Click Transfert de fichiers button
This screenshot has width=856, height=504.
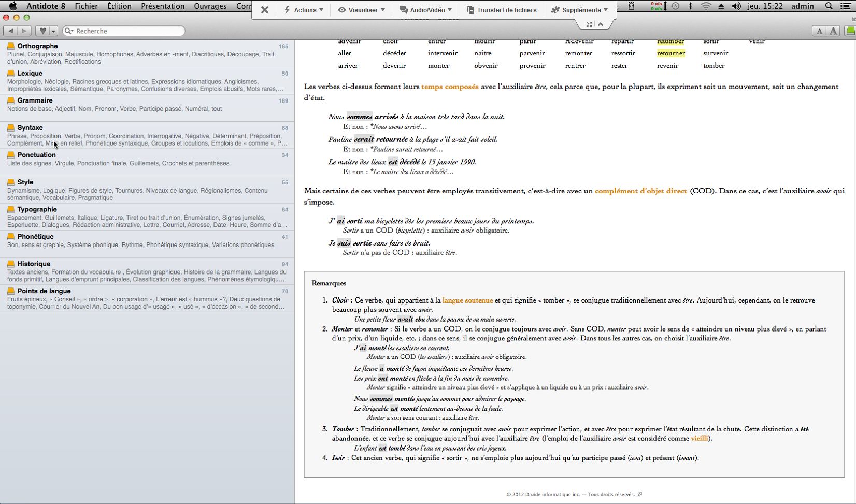coord(501,10)
